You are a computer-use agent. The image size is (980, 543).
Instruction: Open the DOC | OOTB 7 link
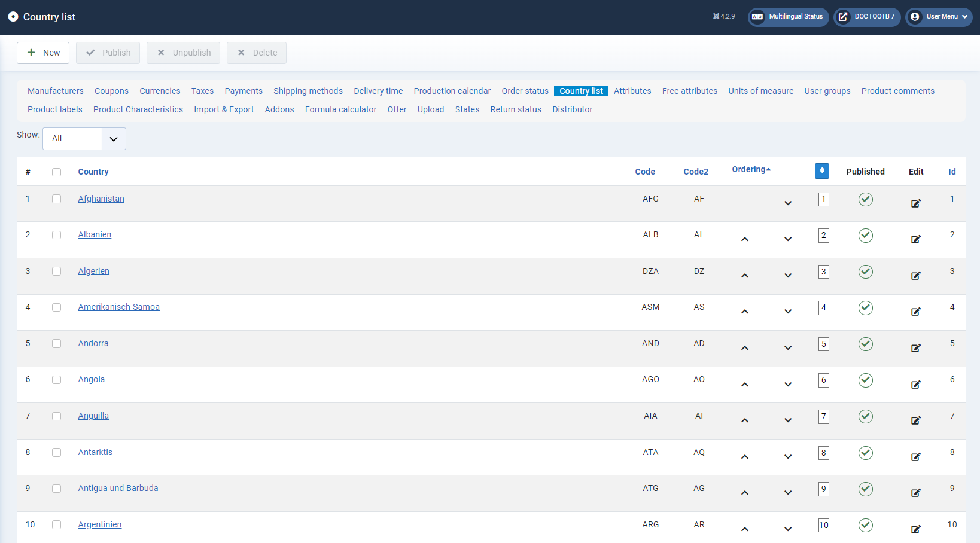tap(867, 17)
